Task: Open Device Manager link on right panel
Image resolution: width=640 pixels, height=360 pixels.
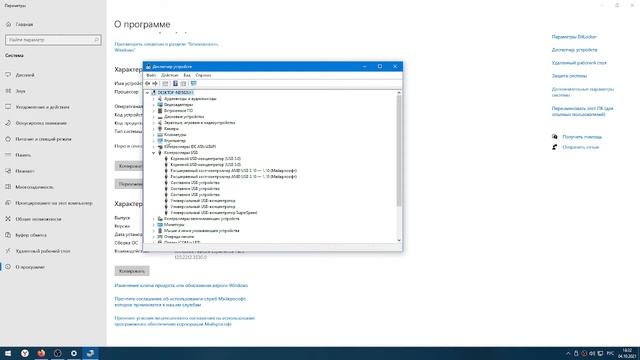Action: click(x=574, y=50)
